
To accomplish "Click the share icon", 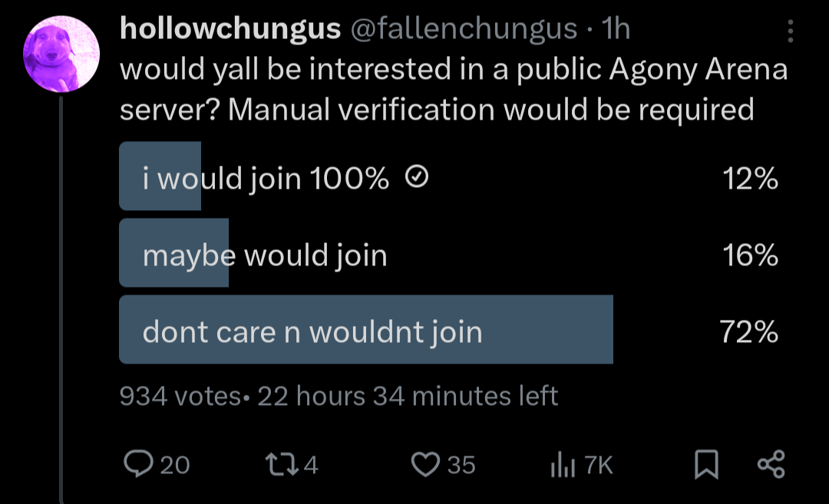I will pyautogui.click(x=771, y=464).
